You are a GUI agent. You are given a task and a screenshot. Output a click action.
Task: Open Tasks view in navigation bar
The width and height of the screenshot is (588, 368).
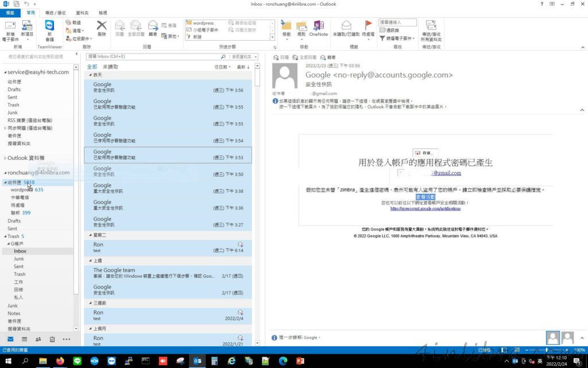[x=52, y=339]
